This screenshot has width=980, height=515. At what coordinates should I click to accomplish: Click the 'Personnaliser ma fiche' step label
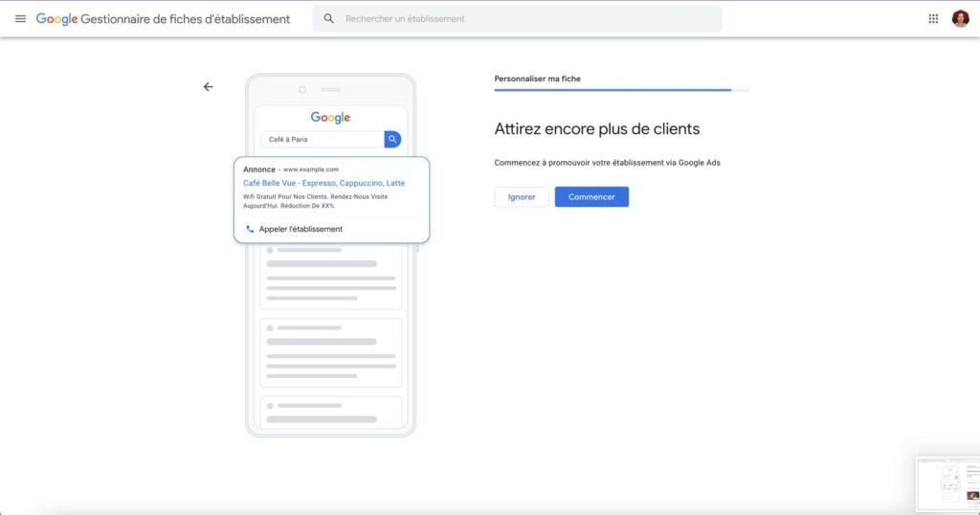538,78
